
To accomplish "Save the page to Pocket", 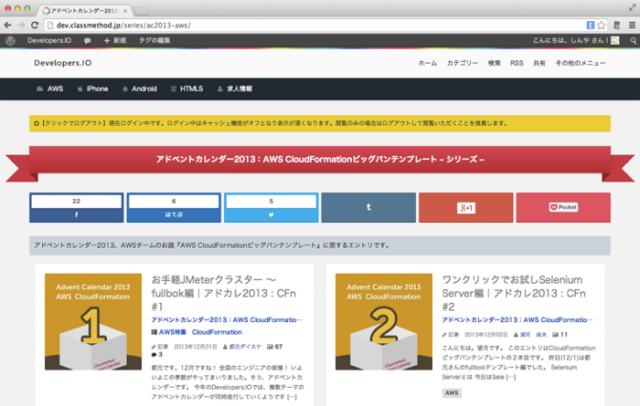I will (x=563, y=208).
